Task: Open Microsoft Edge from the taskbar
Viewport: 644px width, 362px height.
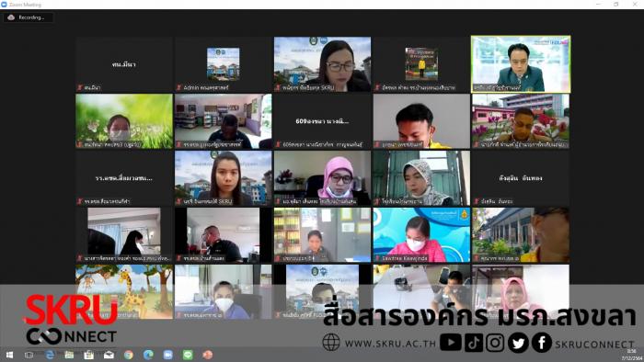Action: [148, 355]
